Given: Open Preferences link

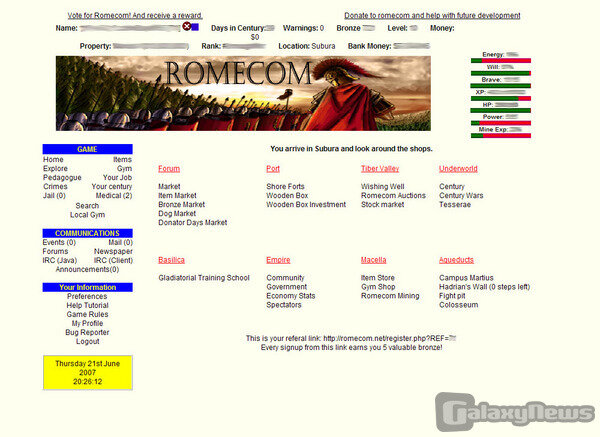Looking at the screenshot, I should [x=87, y=297].
